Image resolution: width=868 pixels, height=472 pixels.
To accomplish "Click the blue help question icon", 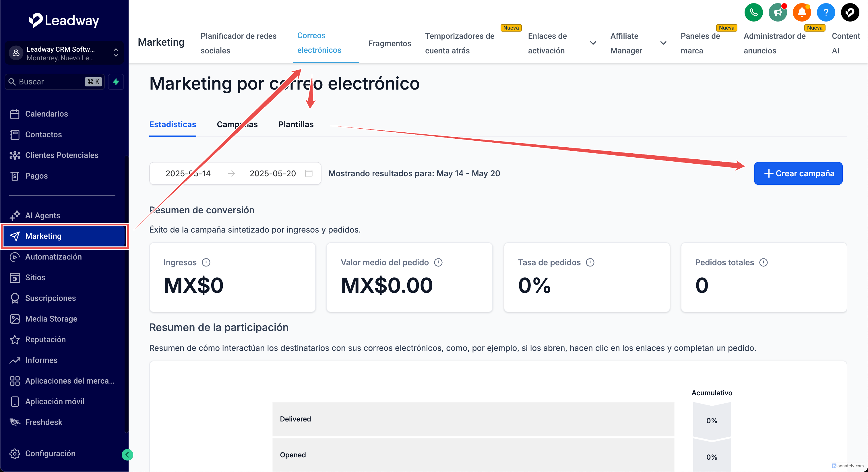I will [826, 13].
